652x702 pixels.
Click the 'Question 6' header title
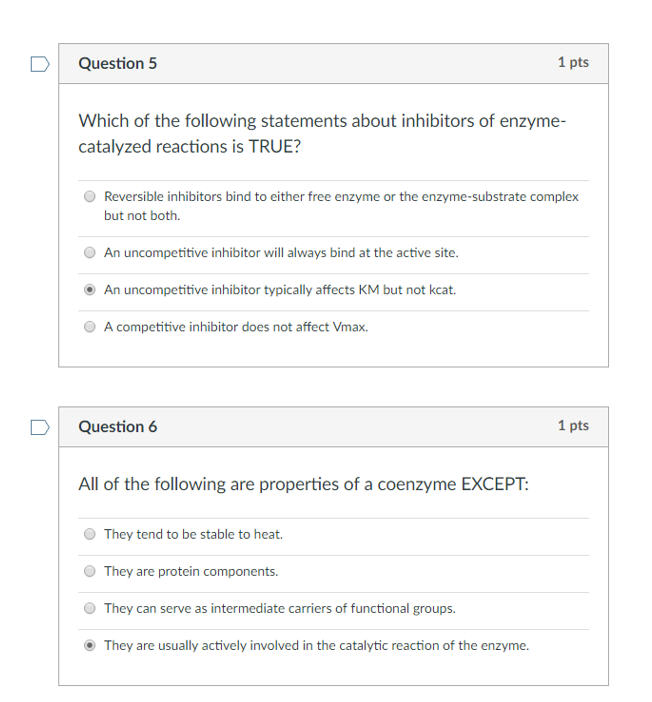pyautogui.click(x=118, y=427)
